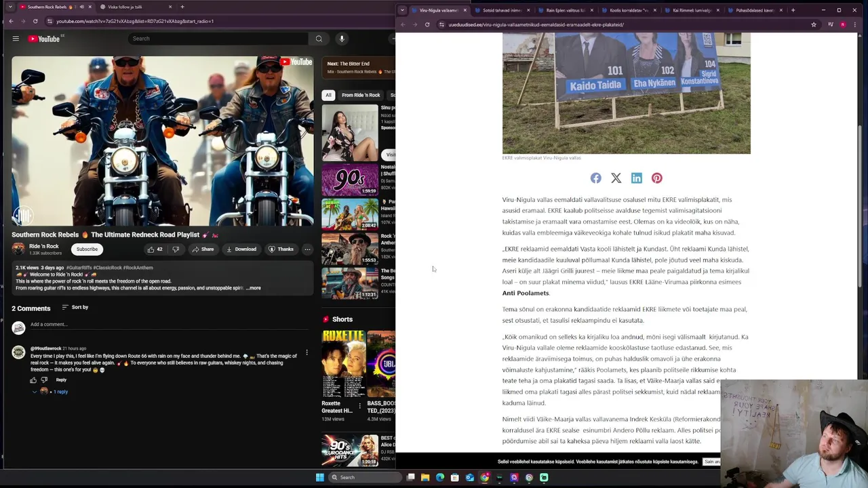Start YouTube voice search with microphone
This screenshot has height=488, width=868.
342,39
